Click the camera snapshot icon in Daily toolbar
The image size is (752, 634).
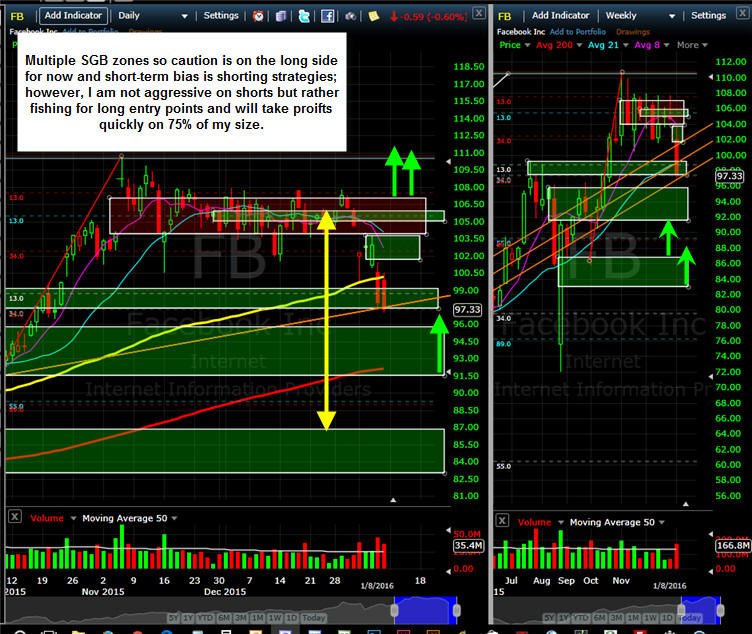click(351, 16)
